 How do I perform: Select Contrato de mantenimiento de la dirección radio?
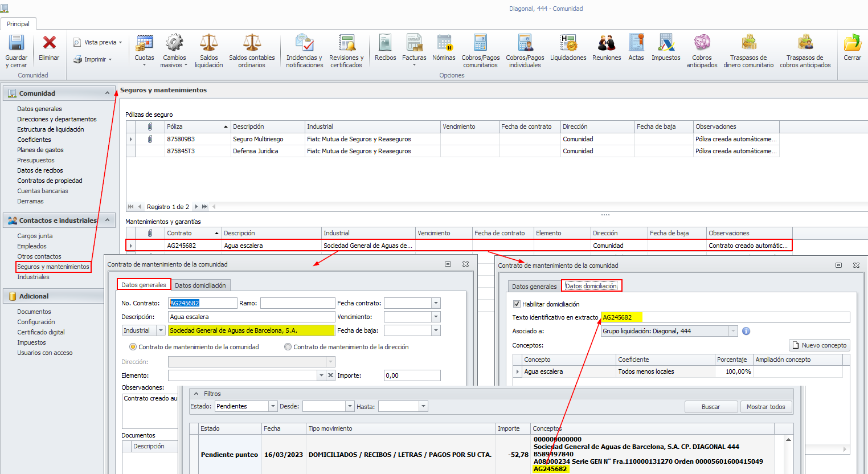click(288, 347)
